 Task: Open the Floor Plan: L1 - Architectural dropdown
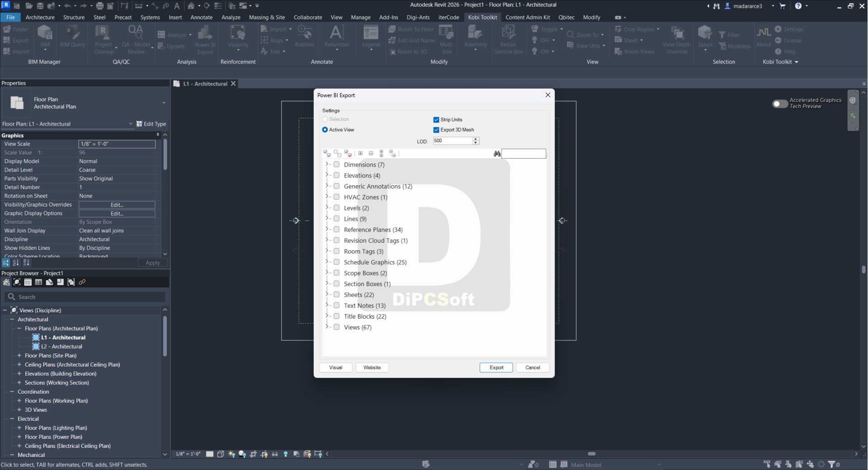click(x=131, y=124)
